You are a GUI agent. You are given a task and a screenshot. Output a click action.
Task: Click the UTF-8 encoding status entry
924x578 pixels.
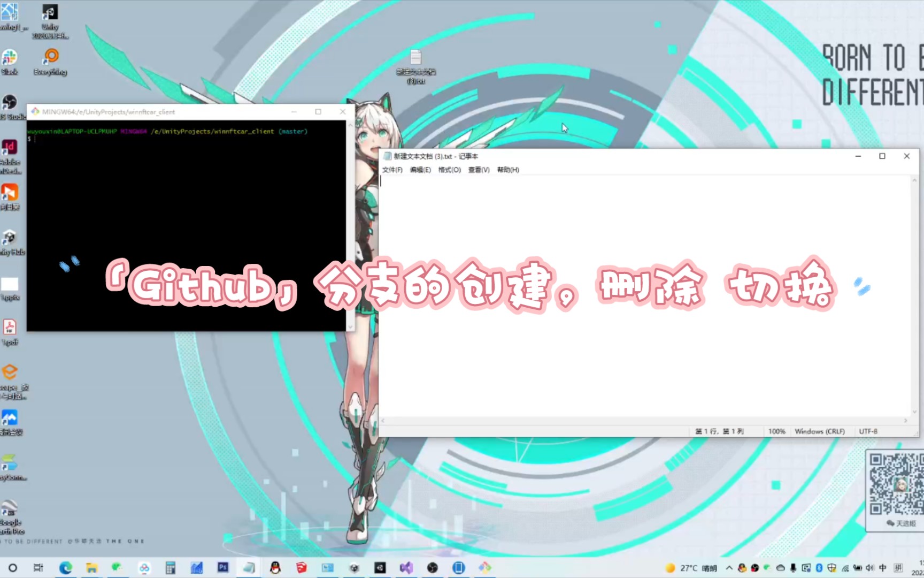(x=868, y=431)
